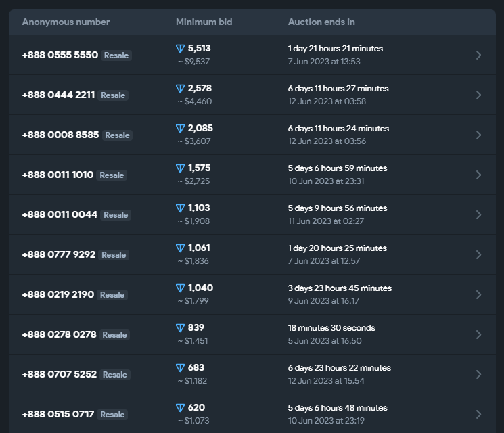Select the ~ $3,607 price estimate
Image resolution: width=504 pixels, height=433 pixels.
[194, 141]
